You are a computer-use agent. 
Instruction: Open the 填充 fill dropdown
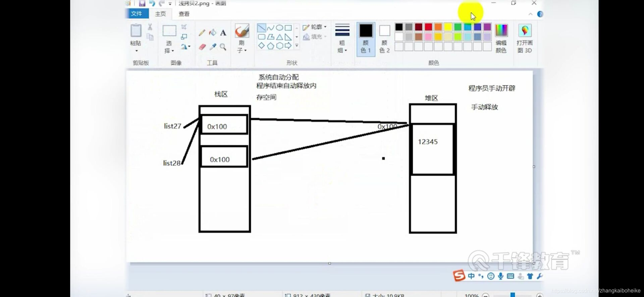coord(315,37)
